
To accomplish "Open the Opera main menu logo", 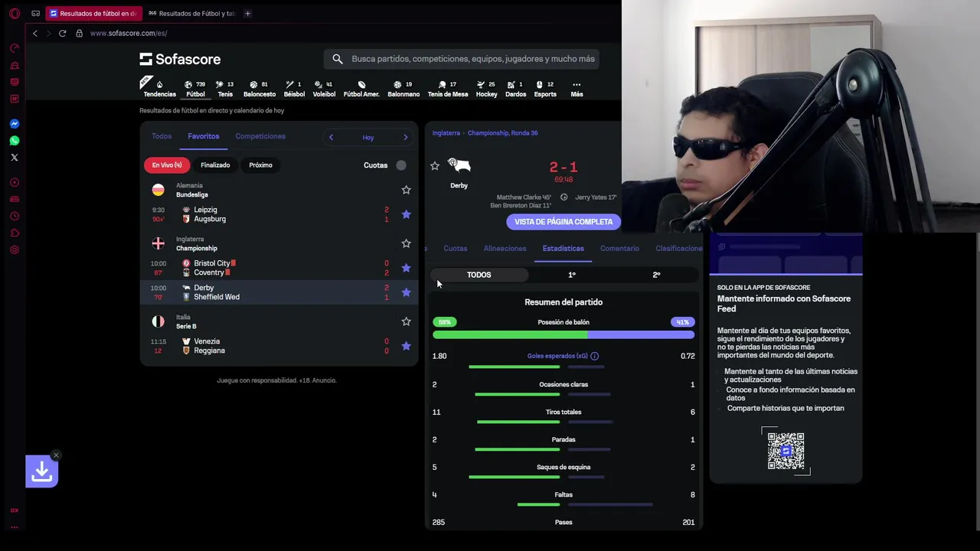I will (x=14, y=13).
